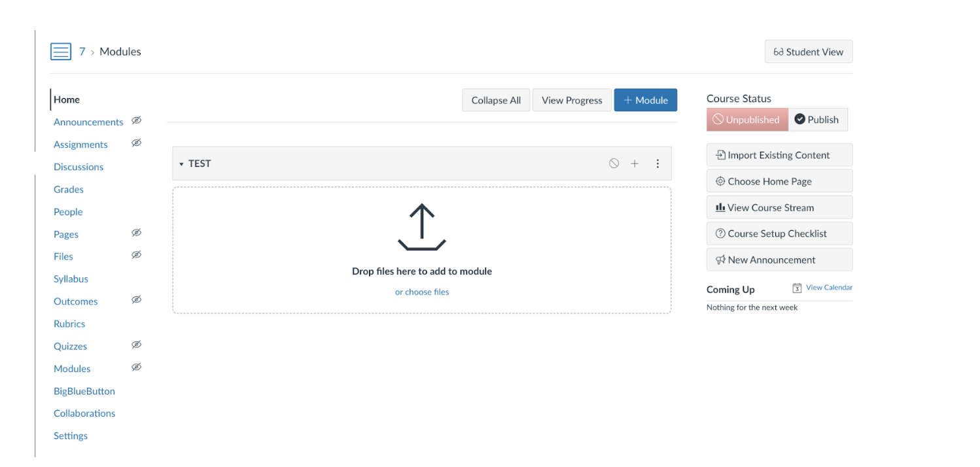Screen dimensions: 980x467
Task: Navigate to Discussions
Action: [79, 167]
